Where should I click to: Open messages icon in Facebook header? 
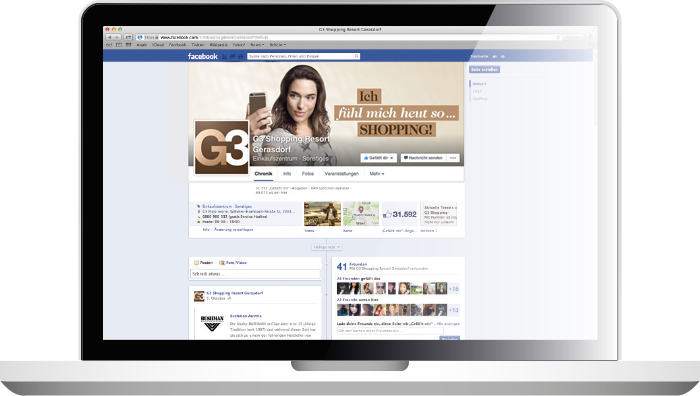(x=232, y=57)
